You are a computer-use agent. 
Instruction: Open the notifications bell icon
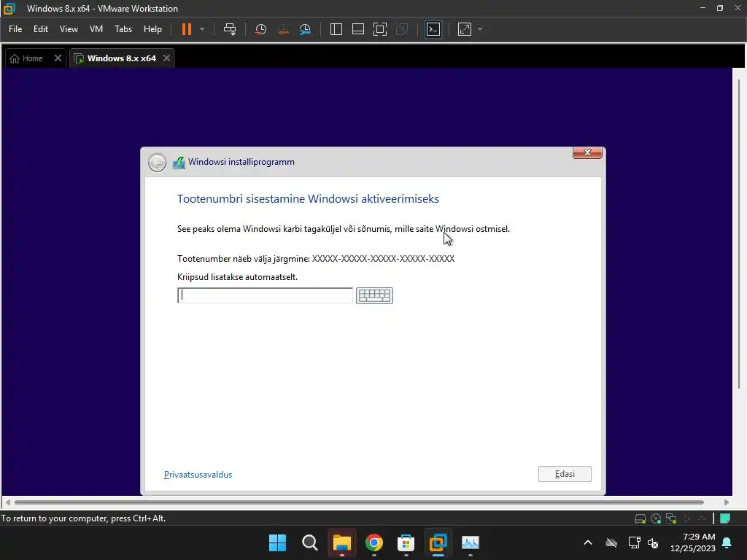point(727,542)
